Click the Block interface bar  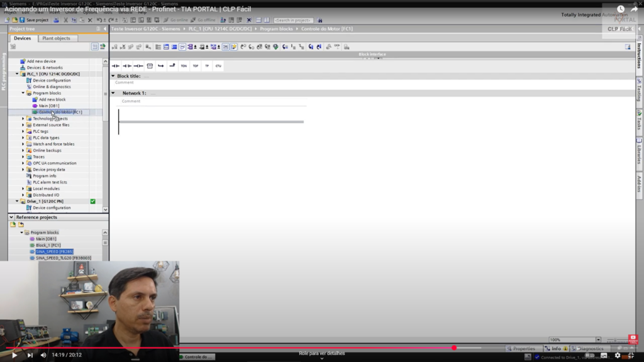(x=372, y=54)
